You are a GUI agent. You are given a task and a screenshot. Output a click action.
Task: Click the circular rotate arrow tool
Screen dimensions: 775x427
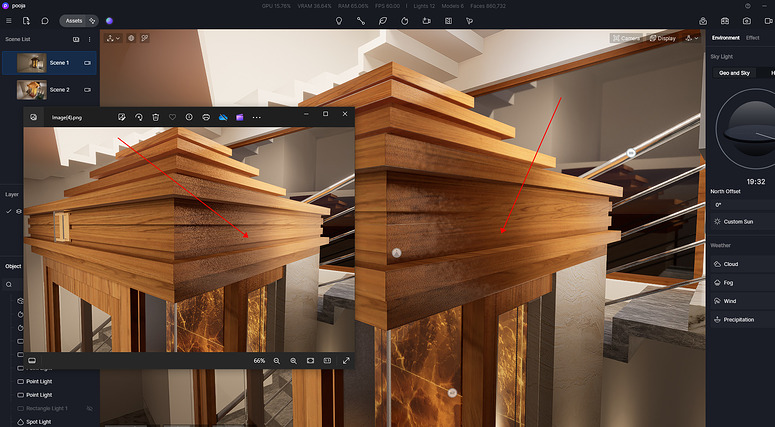[x=404, y=21]
